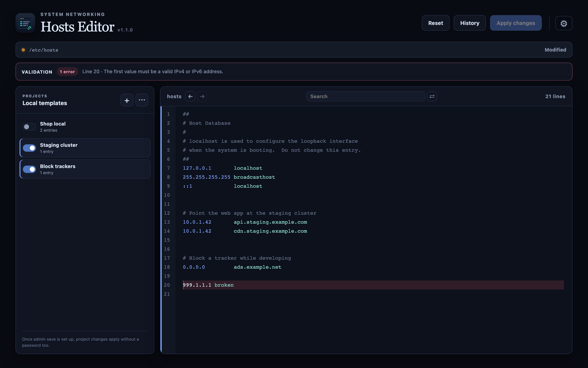Click the 0.0.0.0 address on line 18

click(194, 267)
